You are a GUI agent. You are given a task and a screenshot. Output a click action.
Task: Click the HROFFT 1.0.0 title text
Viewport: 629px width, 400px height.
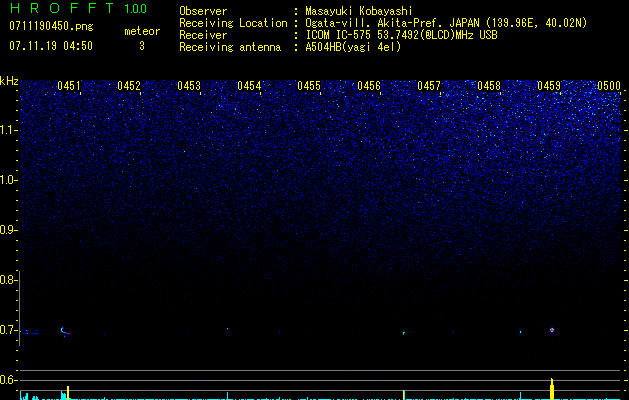(x=78, y=8)
